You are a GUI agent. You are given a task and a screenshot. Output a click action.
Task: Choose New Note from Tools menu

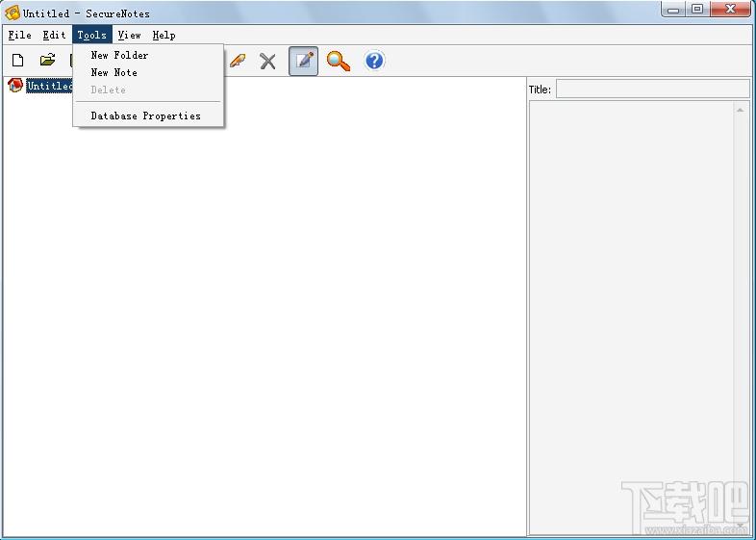(x=148, y=72)
